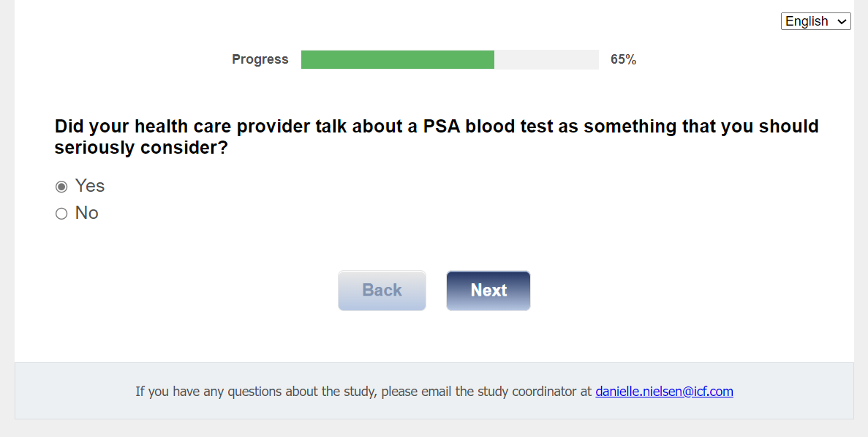Click the chevron arrow in the language selector
Viewport: 868px width, 437px height.
(842, 22)
